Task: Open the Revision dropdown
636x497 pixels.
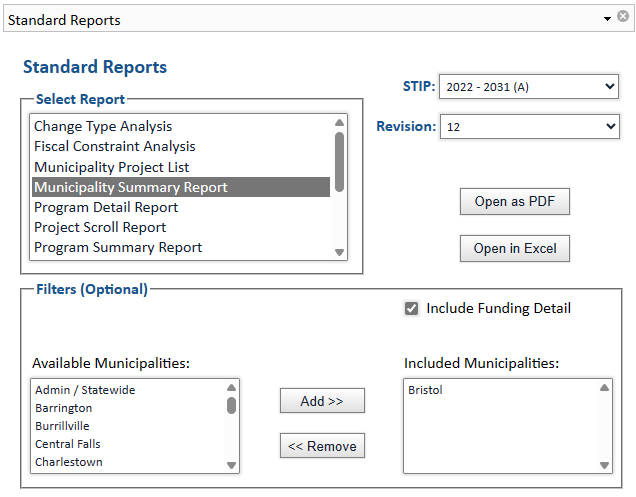Action: click(x=530, y=127)
